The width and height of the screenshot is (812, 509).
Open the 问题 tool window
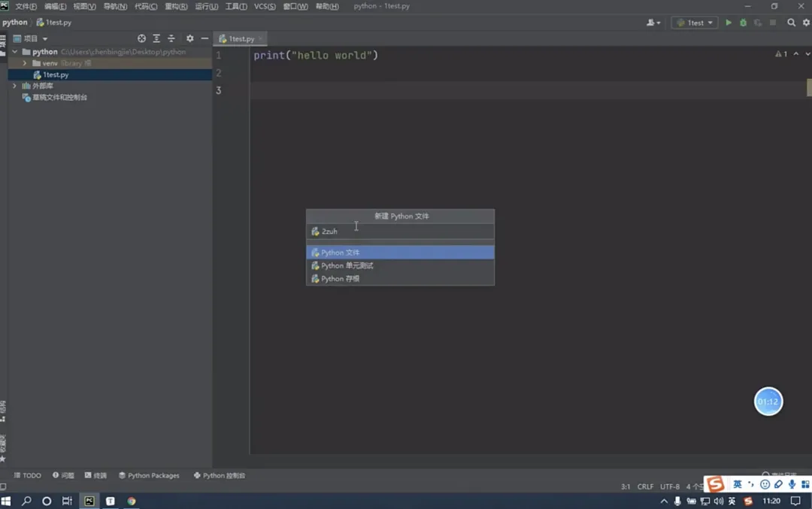pyautogui.click(x=63, y=475)
